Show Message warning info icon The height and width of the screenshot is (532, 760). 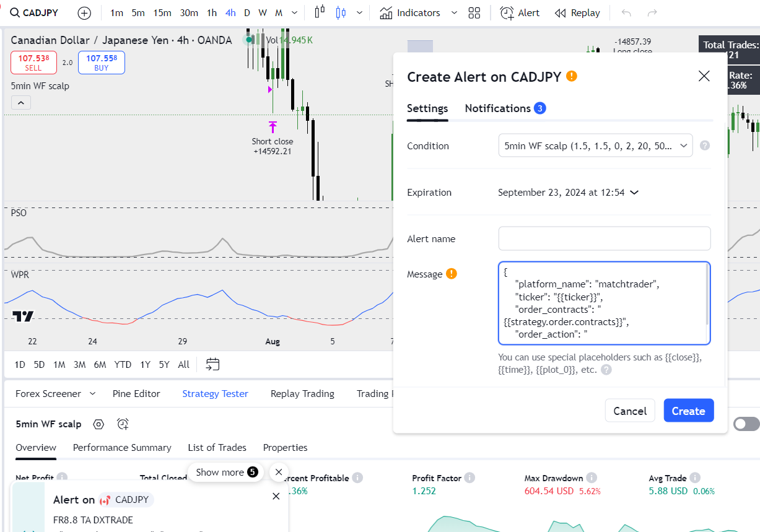[452, 274]
